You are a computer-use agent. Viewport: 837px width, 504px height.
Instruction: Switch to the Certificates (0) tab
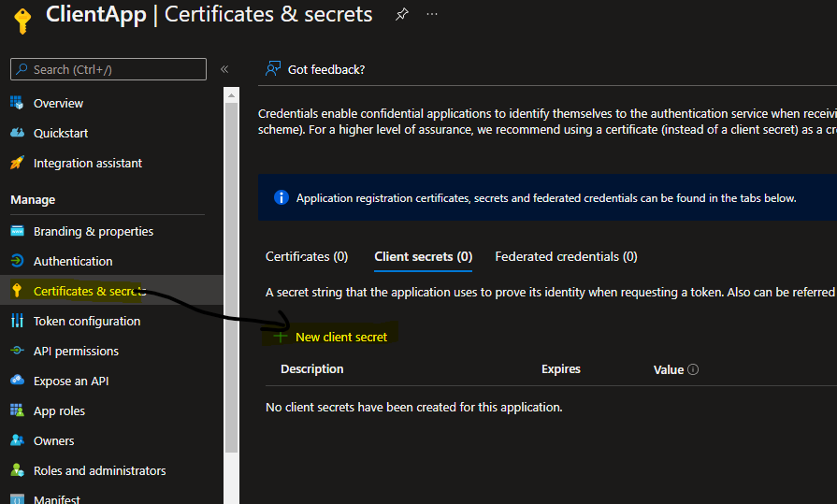(x=307, y=256)
